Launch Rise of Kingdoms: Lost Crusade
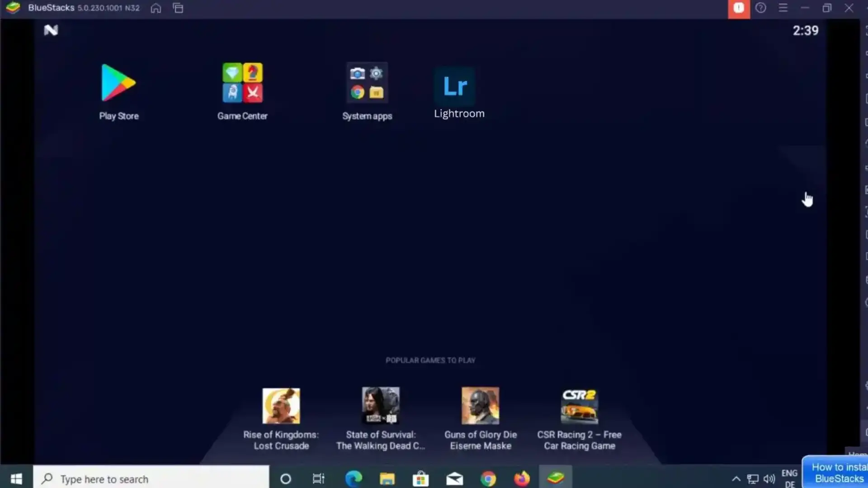This screenshot has height=488, width=868. 281,406
